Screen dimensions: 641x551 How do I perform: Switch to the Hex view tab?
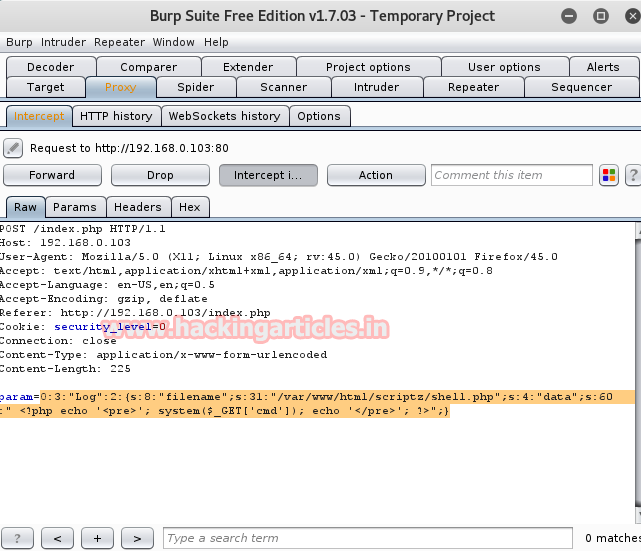click(190, 207)
